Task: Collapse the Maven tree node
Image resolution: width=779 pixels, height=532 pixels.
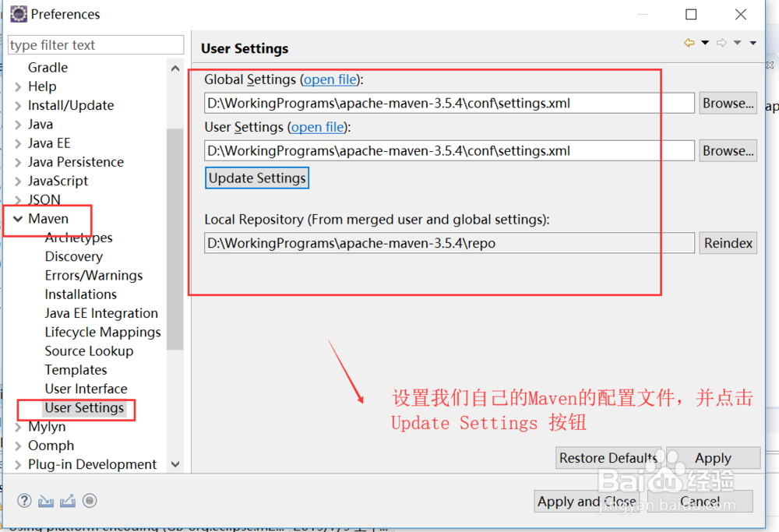Action: click(x=18, y=219)
